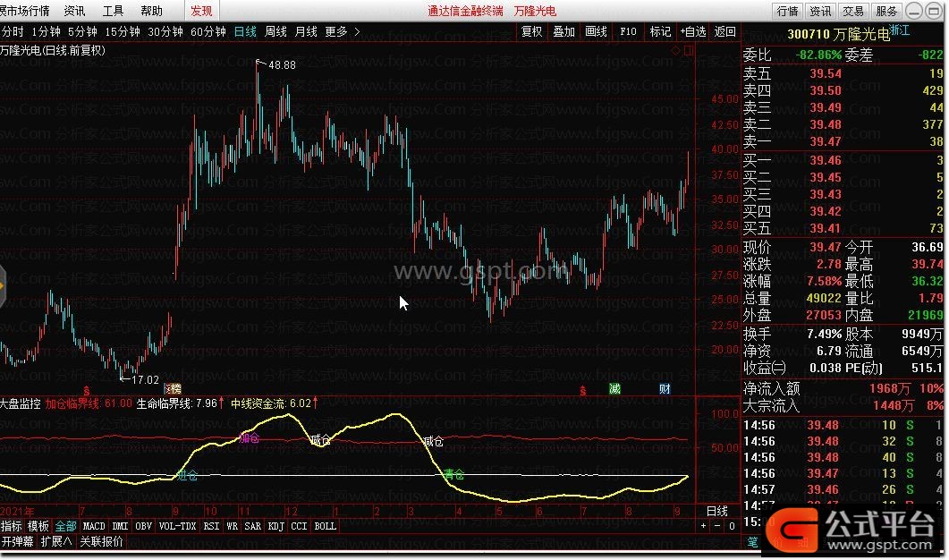Image resolution: width=949 pixels, height=560 pixels.
Task: Click the diamond icon above chart
Action: pos(675,51)
